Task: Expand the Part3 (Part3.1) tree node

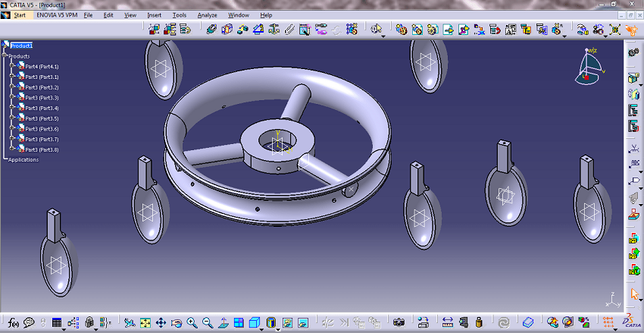Action: [12, 77]
